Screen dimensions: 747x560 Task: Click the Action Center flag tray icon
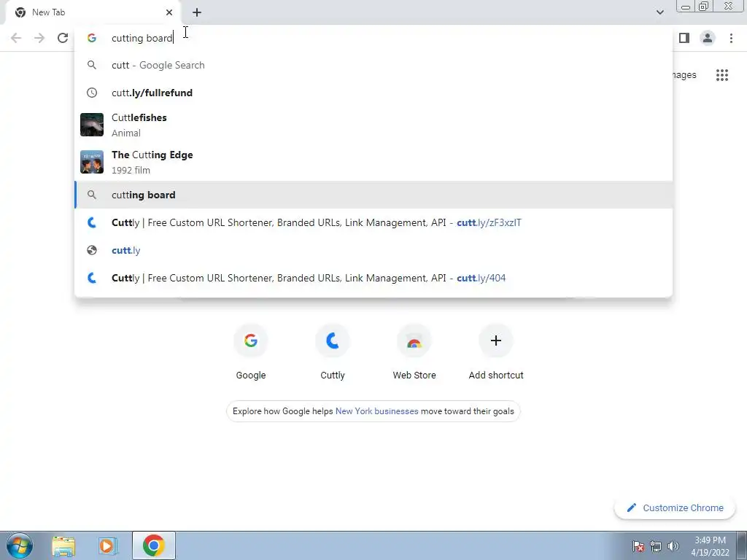click(x=638, y=546)
